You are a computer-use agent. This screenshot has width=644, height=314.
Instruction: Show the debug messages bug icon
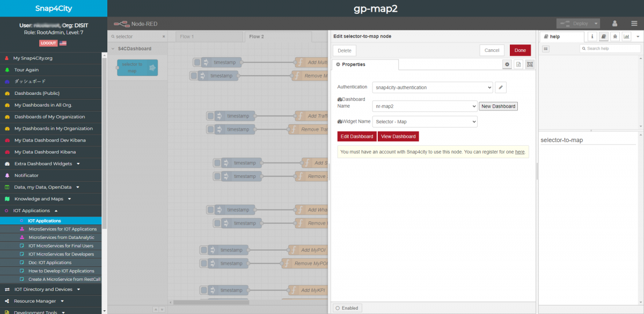(615, 36)
